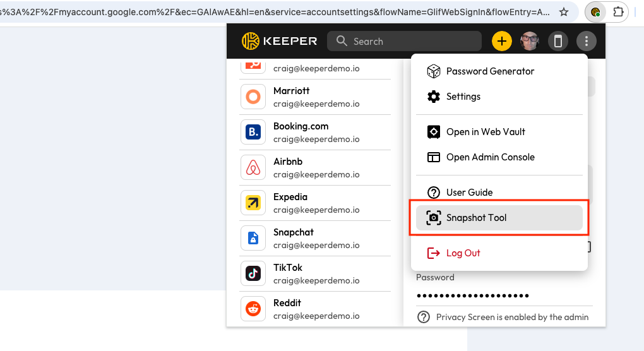
Task: Select the Airbnb record icon
Action: click(253, 167)
